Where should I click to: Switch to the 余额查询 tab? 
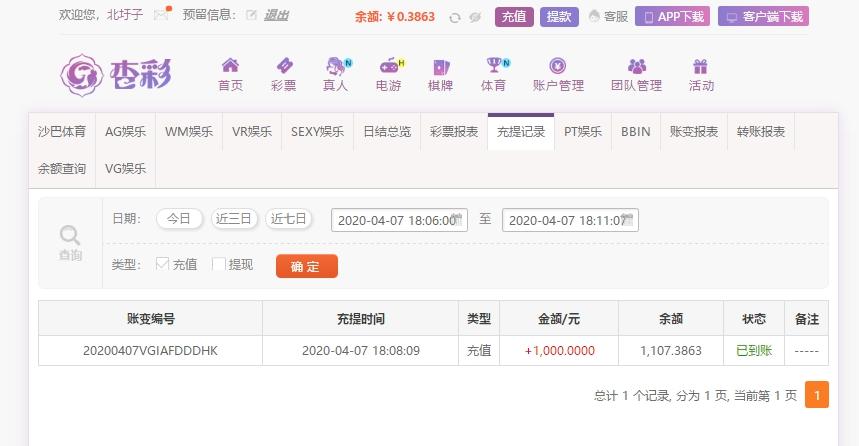point(62,169)
